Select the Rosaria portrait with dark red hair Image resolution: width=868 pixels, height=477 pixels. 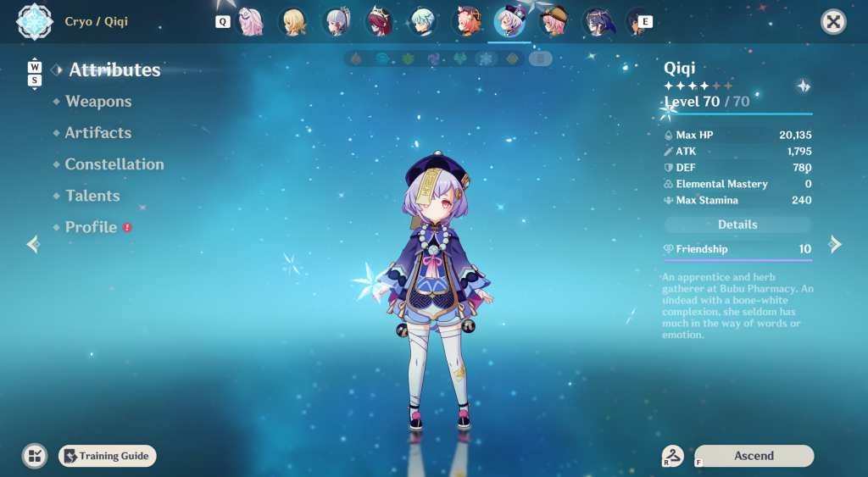click(x=380, y=22)
